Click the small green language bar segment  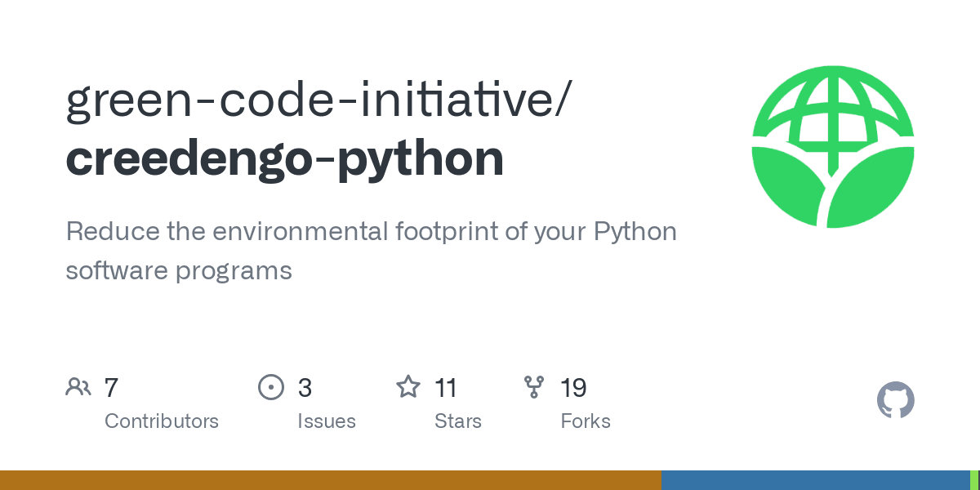[x=974, y=480]
